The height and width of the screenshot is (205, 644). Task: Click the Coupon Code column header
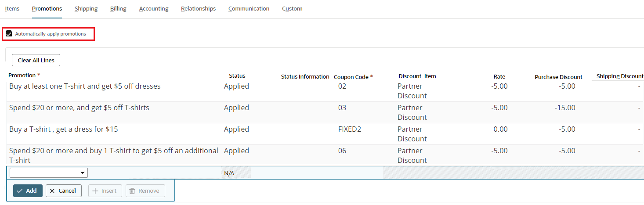[x=353, y=77]
